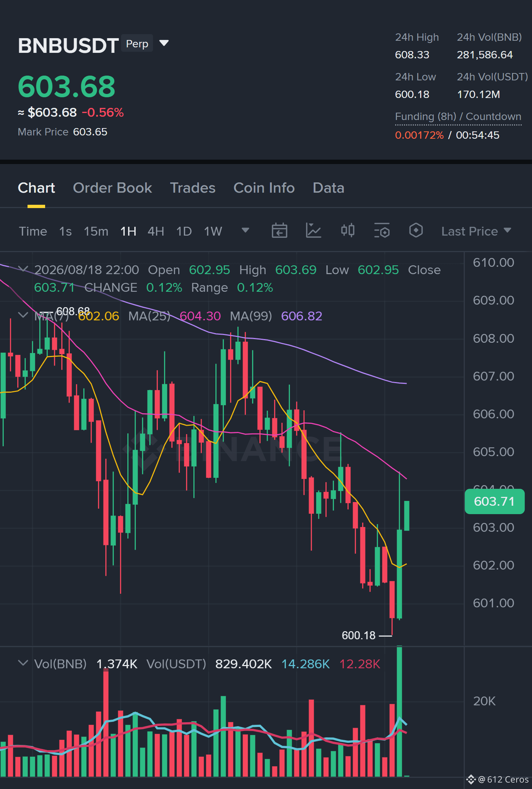The height and width of the screenshot is (789, 532).
Task: Collapse the Vol(BNB) indicator legend
Action: [x=23, y=663]
